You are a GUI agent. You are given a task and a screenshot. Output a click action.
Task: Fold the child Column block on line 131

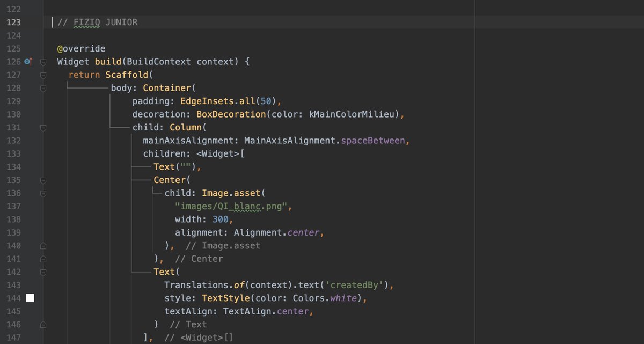(x=43, y=127)
